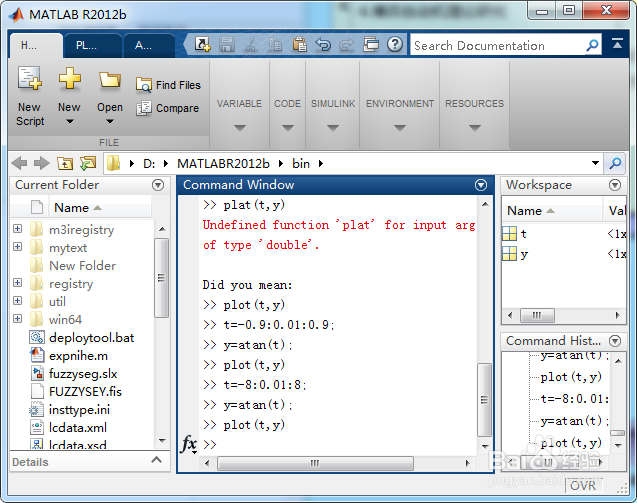The image size is (637, 503).
Task: Minimize the toolstrip with collapse arrow
Action: coord(617,43)
